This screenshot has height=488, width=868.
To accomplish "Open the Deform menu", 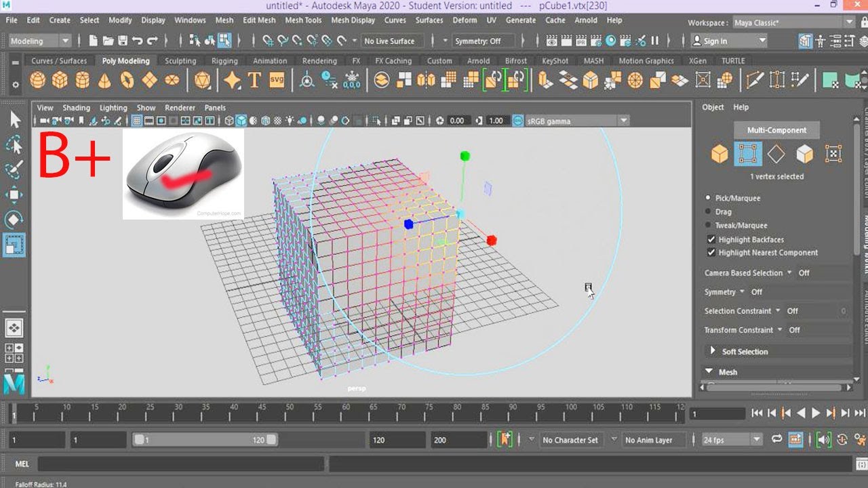I will (465, 20).
